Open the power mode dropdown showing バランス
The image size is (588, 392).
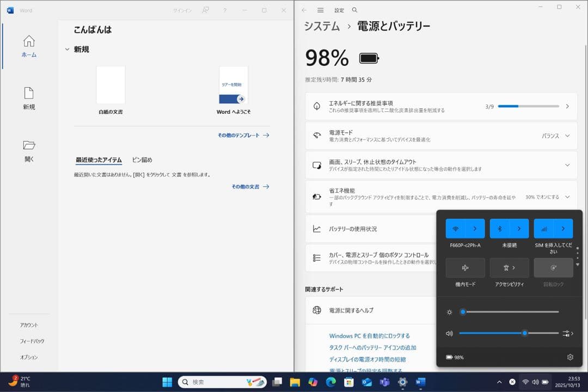[556, 136]
